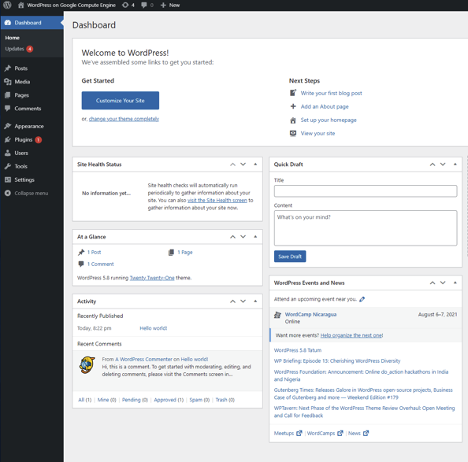Move Activity panel down

243,301
